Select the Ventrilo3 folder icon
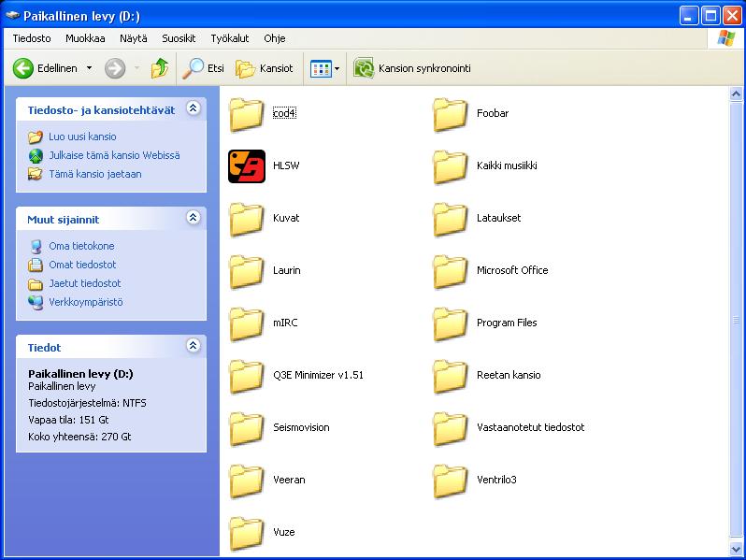 pyautogui.click(x=451, y=481)
